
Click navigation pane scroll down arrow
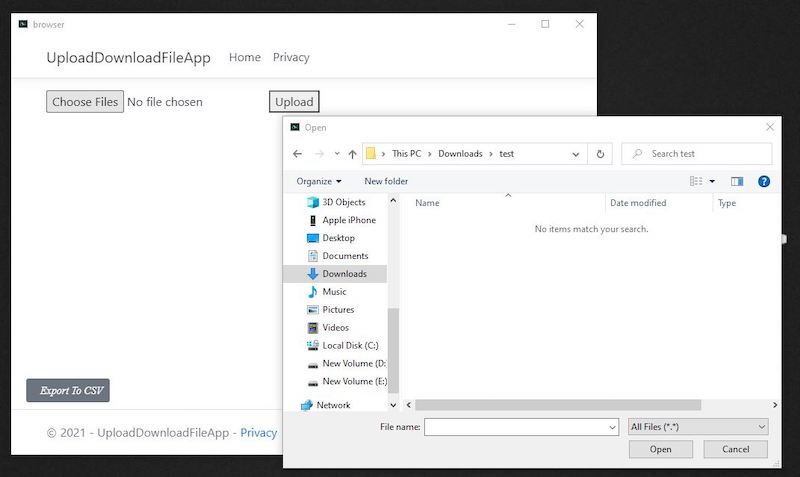pos(393,405)
